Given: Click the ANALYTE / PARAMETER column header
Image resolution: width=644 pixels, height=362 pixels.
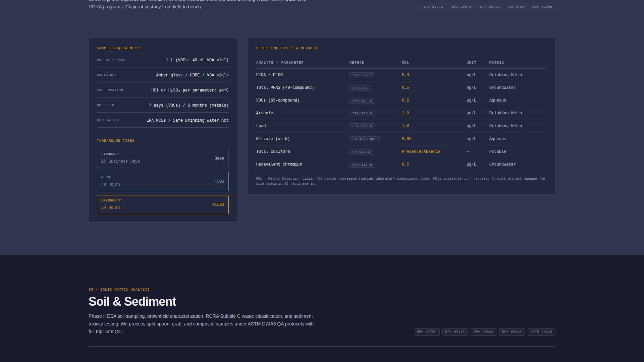Looking at the screenshot, I should tap(280, 62).
